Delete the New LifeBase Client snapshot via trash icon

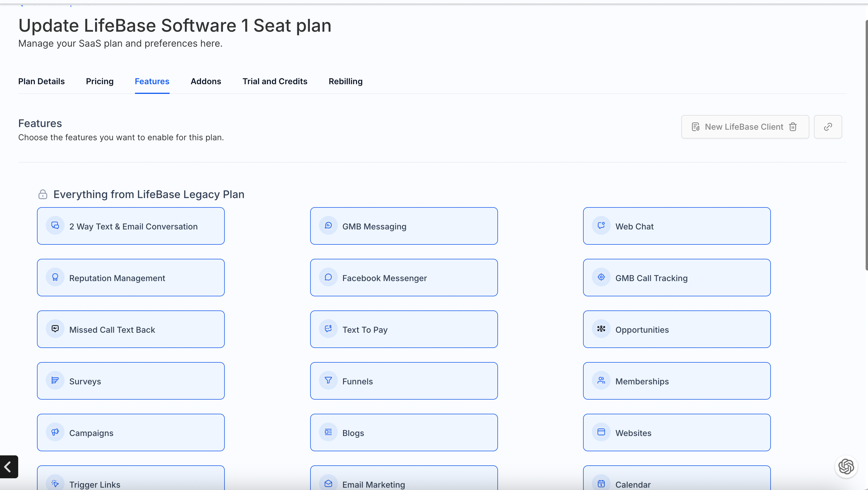(793, 127)
